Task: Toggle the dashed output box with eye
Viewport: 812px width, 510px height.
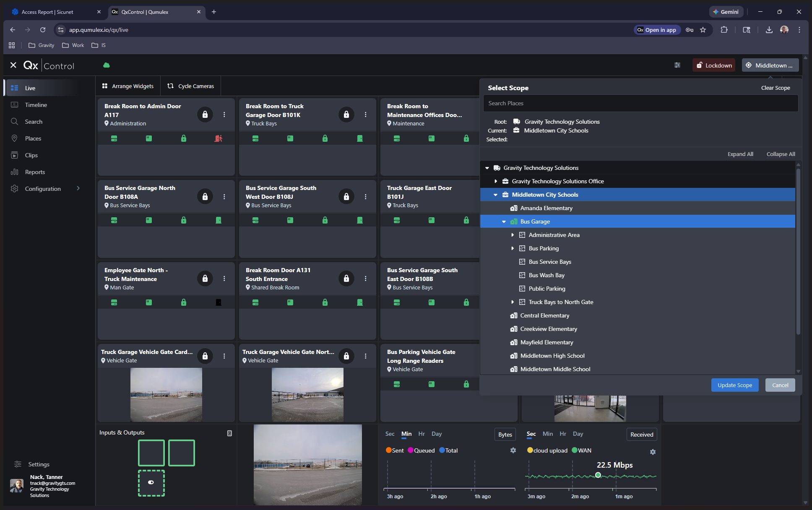Action: pos(151,483)
